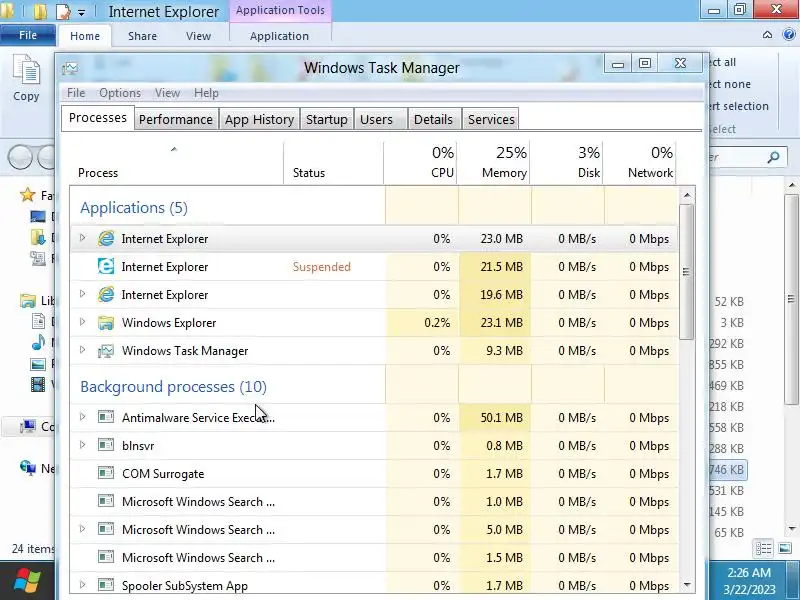Open the Explorer File tab

click(x=28, y=35)
